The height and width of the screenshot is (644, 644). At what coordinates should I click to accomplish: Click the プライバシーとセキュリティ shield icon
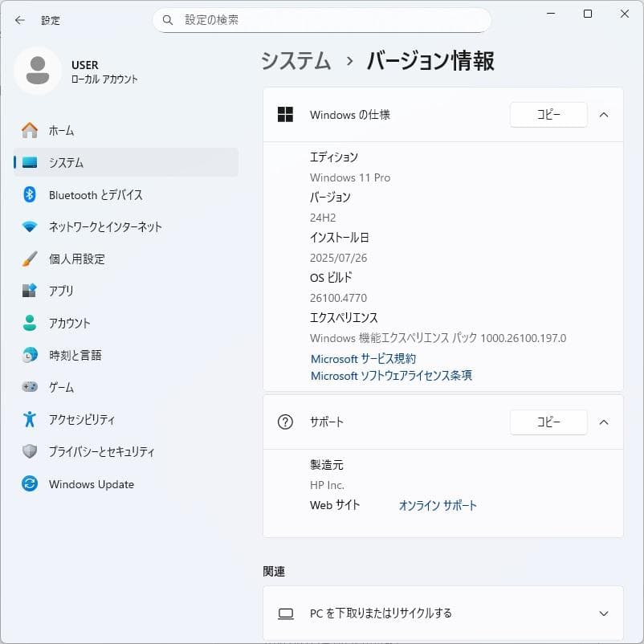tap(28, 451)
